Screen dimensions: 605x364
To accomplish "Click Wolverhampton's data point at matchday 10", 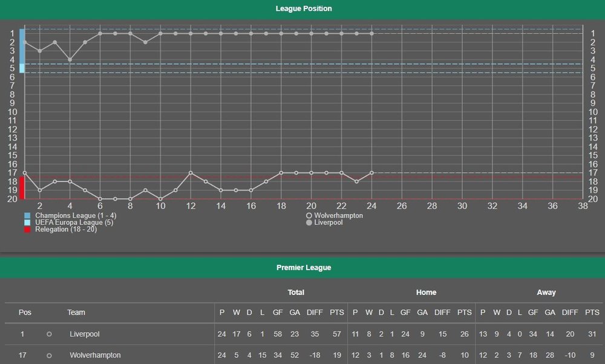I will pyautogui.click(x=160, y=199).
